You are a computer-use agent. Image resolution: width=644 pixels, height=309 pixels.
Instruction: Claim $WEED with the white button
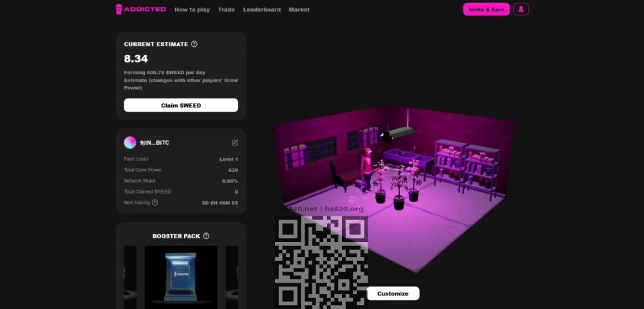181,105
